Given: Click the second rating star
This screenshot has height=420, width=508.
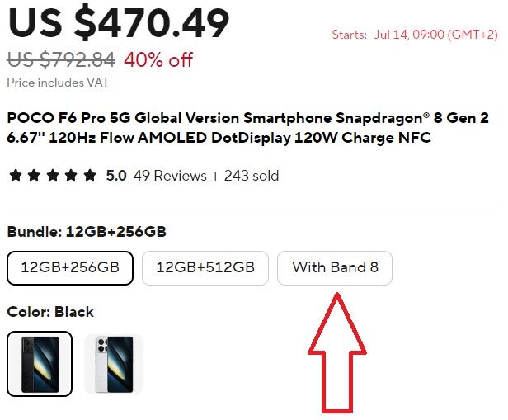Looking at the screenshot, I should click(34, 175).
